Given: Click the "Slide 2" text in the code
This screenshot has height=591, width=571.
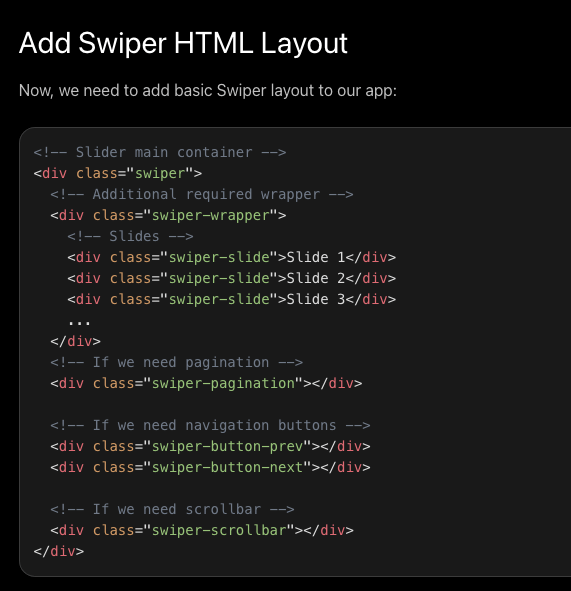Looking at the screenshot, I should [316, 279].
